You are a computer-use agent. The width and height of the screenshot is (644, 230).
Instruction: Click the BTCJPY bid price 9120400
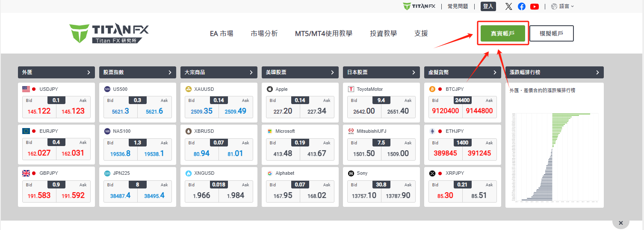(446, 111)
